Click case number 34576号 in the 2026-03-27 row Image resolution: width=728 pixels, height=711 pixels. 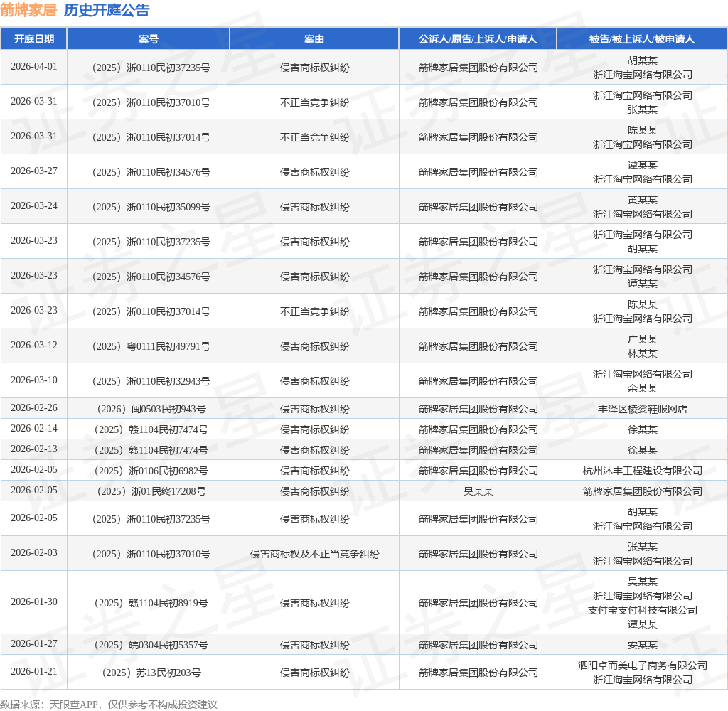point(151,172)
